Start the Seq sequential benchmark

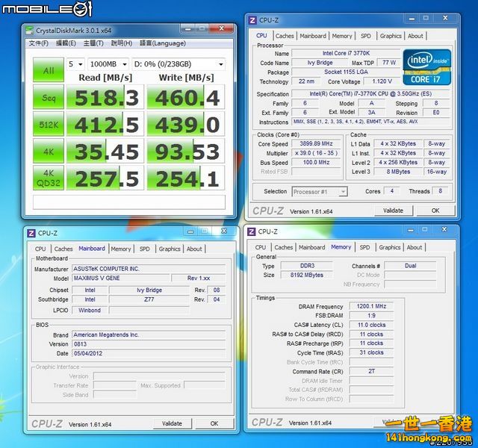(49, 98)
